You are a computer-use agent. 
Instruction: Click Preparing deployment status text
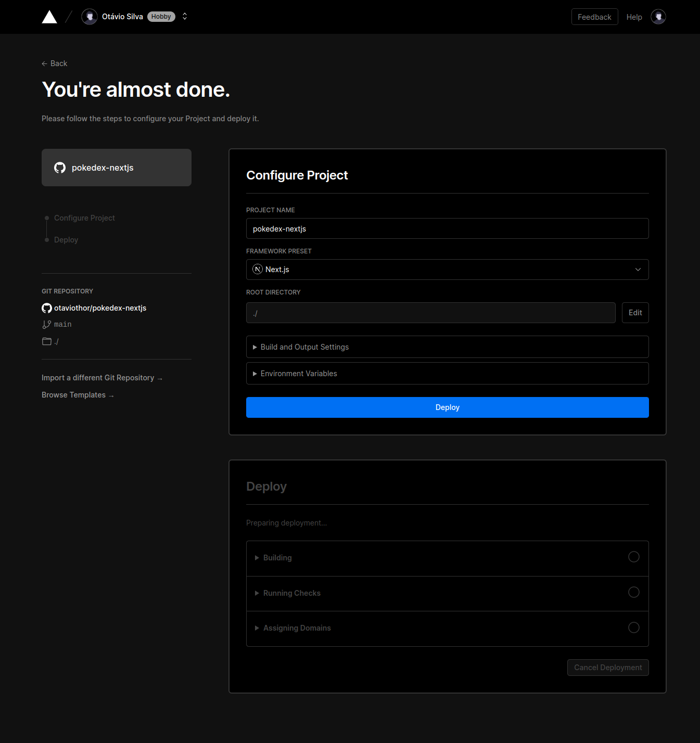point(287,523)
